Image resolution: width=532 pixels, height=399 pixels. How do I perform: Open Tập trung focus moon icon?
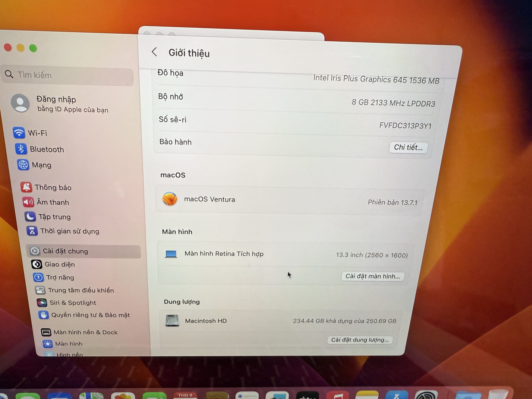tap(30, 217)
